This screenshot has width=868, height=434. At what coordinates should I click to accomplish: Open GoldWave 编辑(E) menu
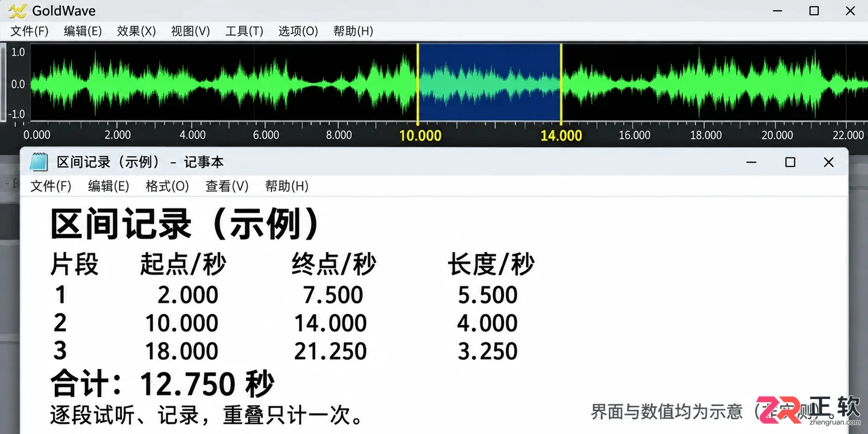coord(83,31)
